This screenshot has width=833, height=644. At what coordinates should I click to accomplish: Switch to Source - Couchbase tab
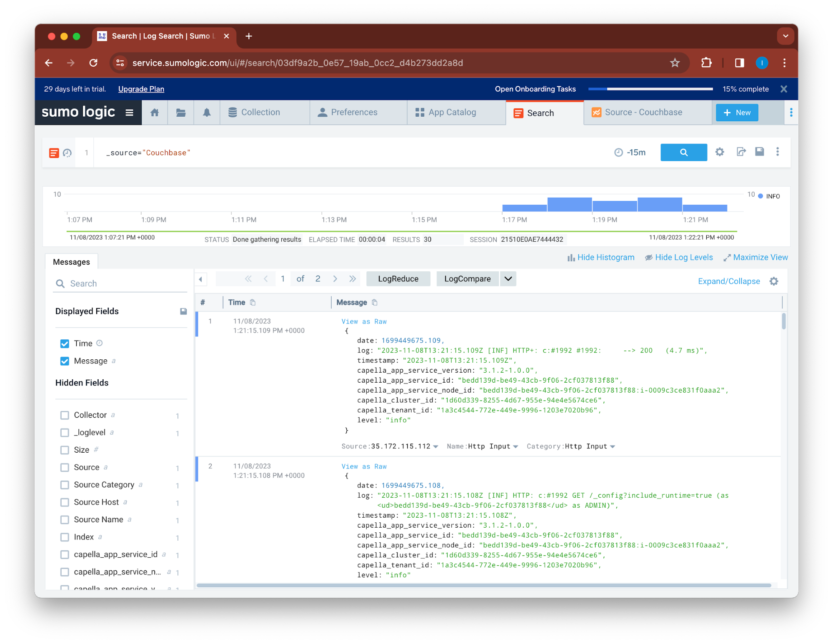point(648,113)
